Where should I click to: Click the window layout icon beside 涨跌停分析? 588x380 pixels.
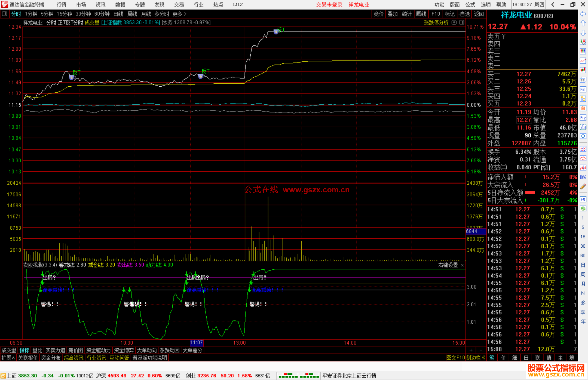click(462, 22)
